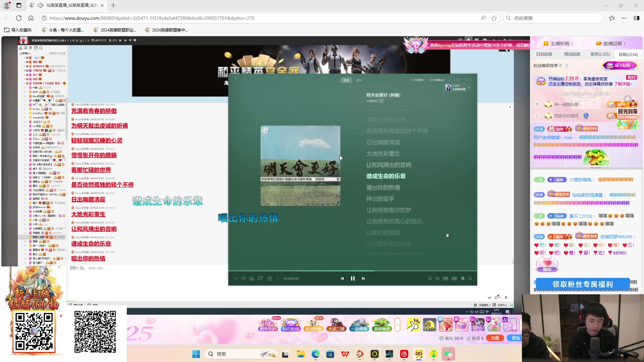Toggle desktop lyrics 词 icon

click(x=463, y=279)
